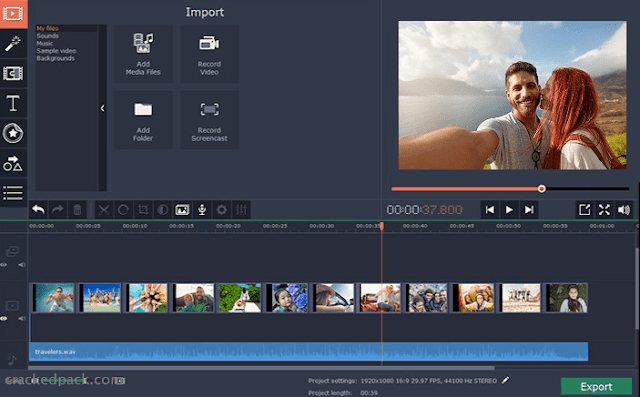Select the green garden path clip
This screenshot has height=397, width=640.
point(240,298)
